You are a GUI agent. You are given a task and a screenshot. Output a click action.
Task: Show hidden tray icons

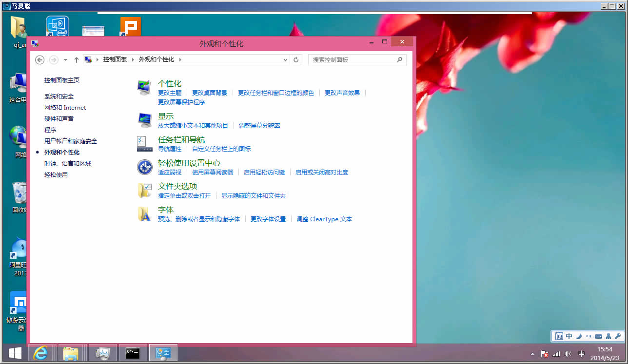coord(532,354)
